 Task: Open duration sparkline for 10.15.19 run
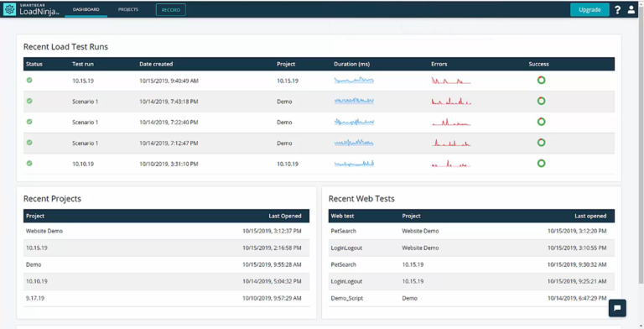click(354, 81)
